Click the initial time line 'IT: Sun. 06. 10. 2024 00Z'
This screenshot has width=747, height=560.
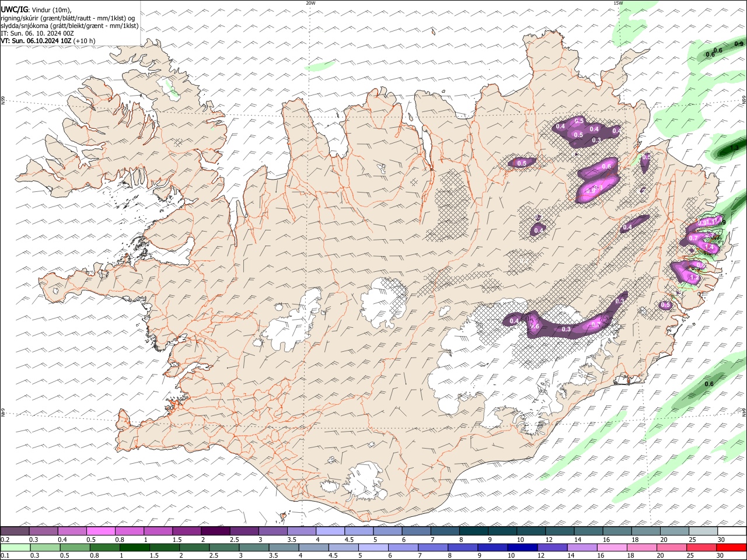click(37, 33)
